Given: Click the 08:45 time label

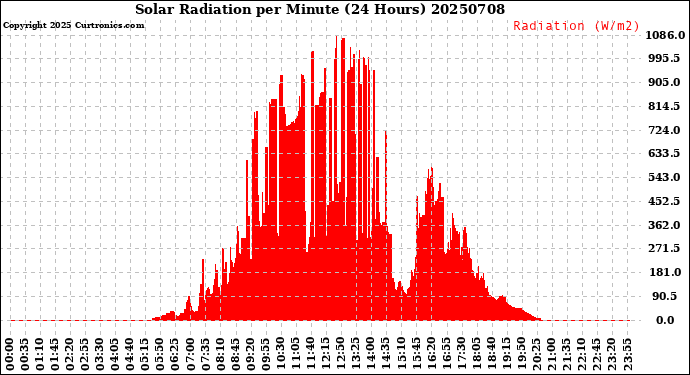Looking at the screenshot, I should (x=236, y=355).
